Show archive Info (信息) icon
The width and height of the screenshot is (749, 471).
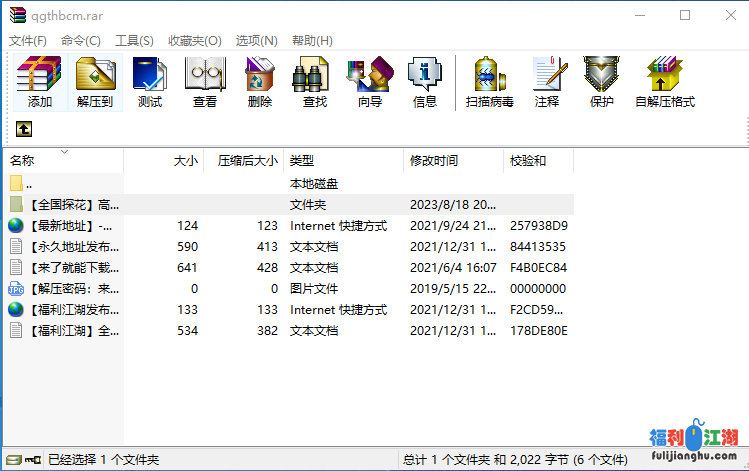[x=425, y=82]
